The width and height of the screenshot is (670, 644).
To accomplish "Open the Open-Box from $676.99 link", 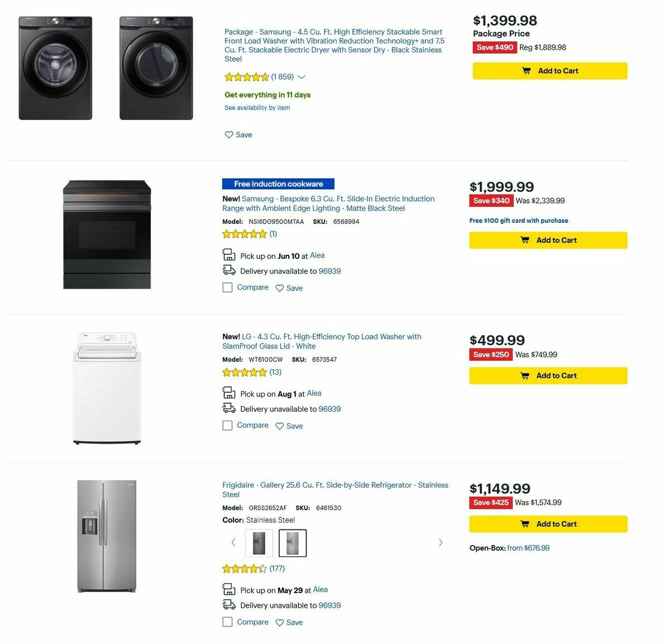I will pyautogui.click(x=527, y=548).
